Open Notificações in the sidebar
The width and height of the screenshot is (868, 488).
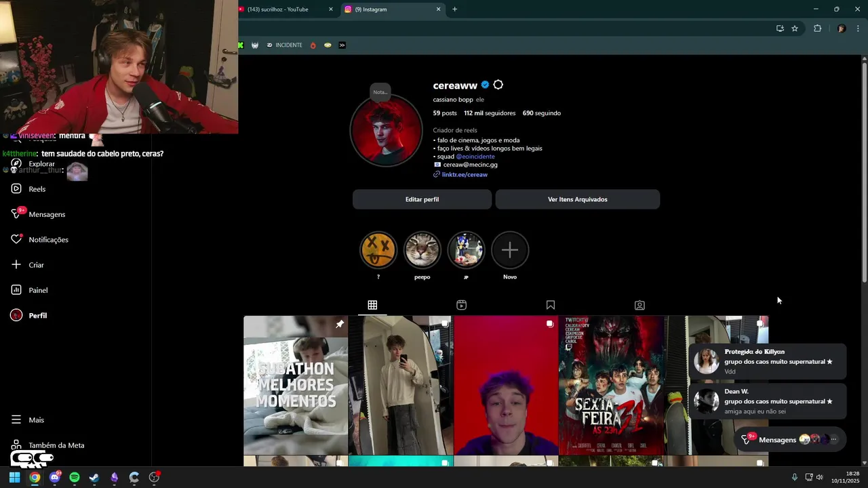pos(39,239)
